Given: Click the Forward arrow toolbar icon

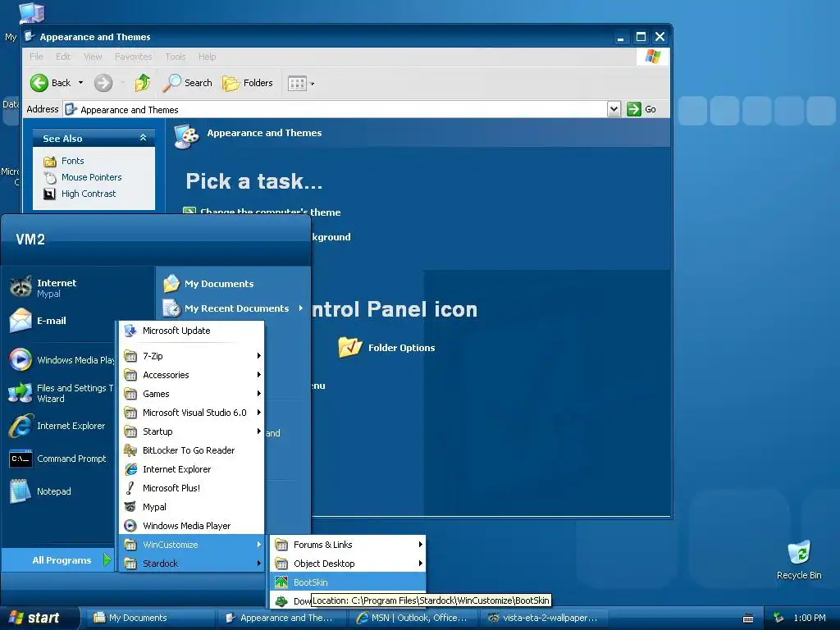Looking at the screenshot, I should [x=103, y=83].
